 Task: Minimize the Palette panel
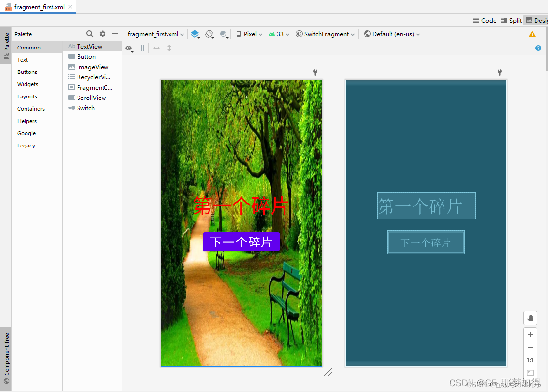[x=115, y=34]
